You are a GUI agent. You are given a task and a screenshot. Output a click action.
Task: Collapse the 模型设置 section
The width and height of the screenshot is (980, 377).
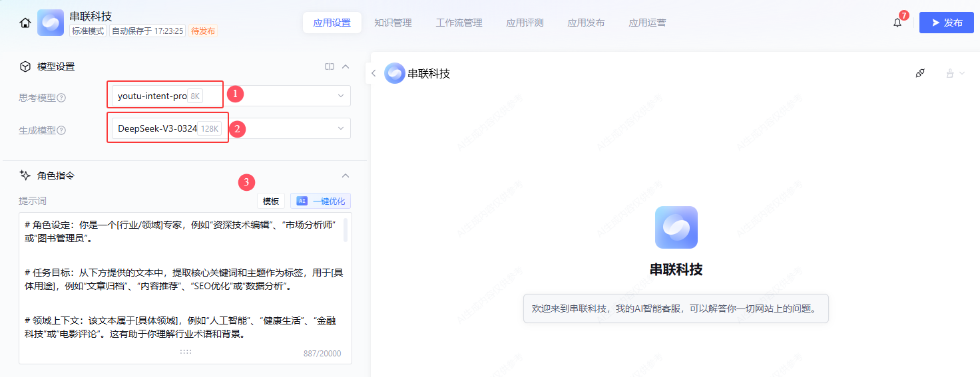click(346, 66)
